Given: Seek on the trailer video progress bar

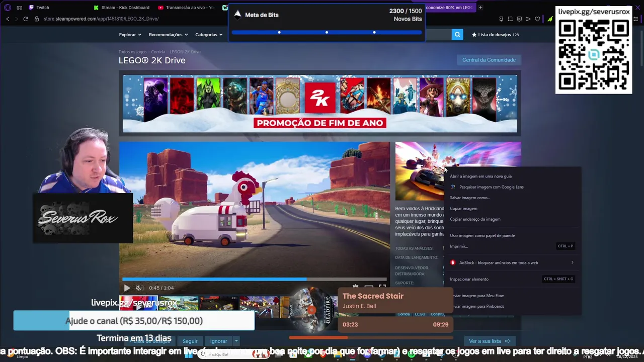Looking at the screenshot, I should (x=255, y=279).
